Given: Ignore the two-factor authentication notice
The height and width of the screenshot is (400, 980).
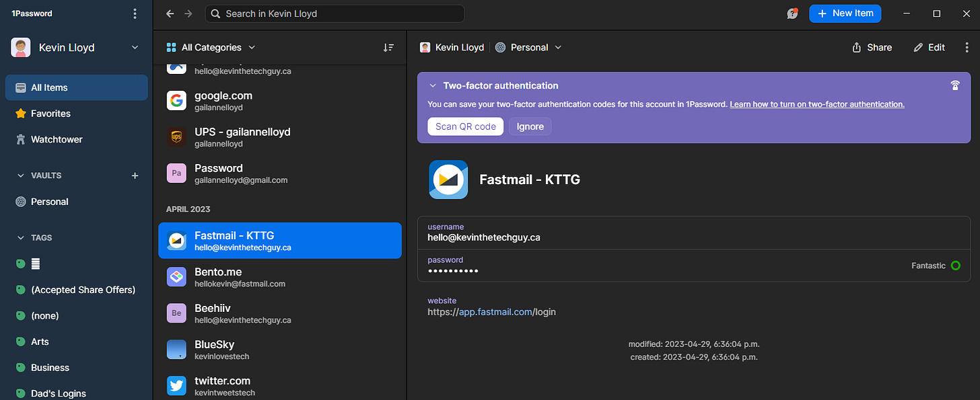Looking at the screenshot, I should coord(530,126).
